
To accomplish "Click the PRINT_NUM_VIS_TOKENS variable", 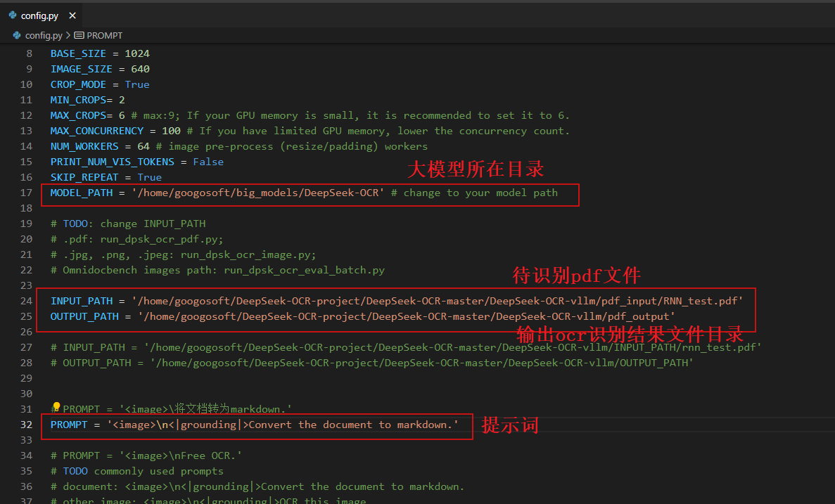I will pyautogui.click(x=113, y=162).
